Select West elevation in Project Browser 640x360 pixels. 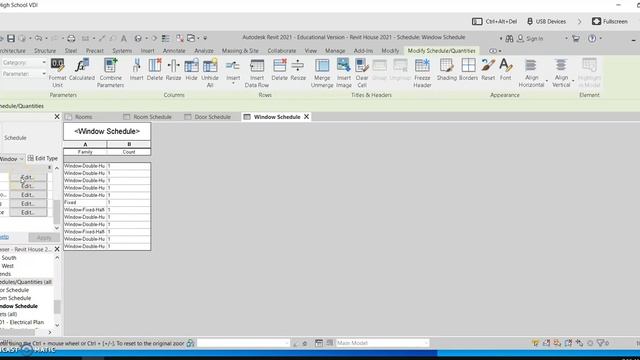pos(7,266)
